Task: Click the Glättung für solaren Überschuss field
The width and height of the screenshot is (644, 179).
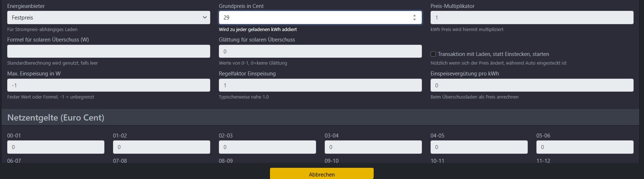Action: tap(320, 51)
